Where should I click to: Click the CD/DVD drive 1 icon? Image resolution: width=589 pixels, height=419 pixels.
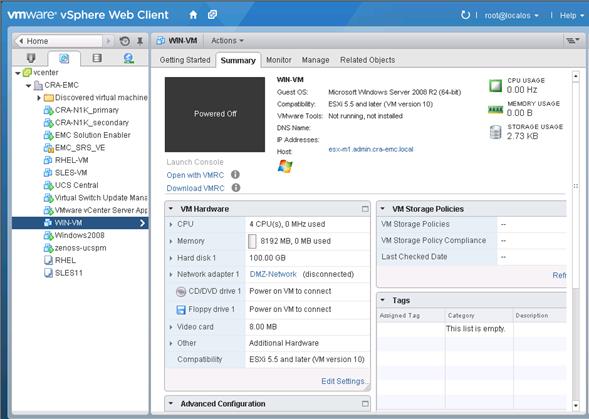[181, 292]
